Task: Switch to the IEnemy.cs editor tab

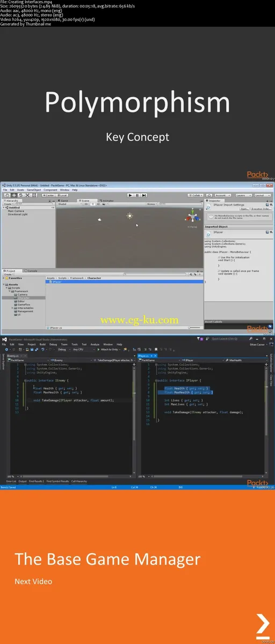Action: pyautogui.click(x=13, y=356)
